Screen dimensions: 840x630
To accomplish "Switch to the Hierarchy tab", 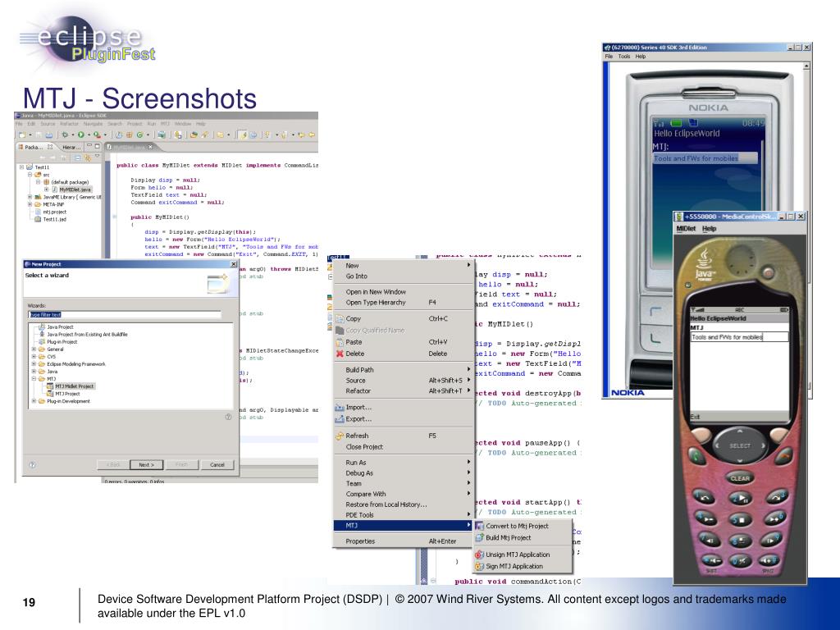I will (x=71, y=148).
